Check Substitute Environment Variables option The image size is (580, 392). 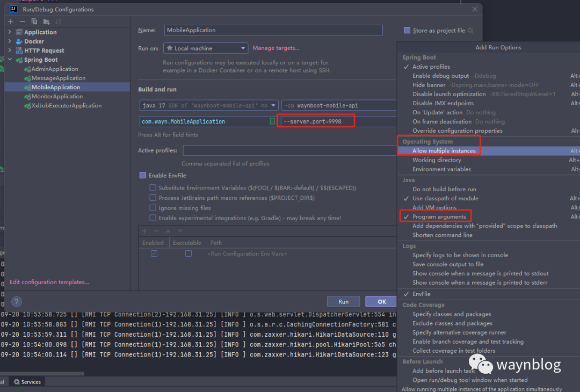click(153, 188)
